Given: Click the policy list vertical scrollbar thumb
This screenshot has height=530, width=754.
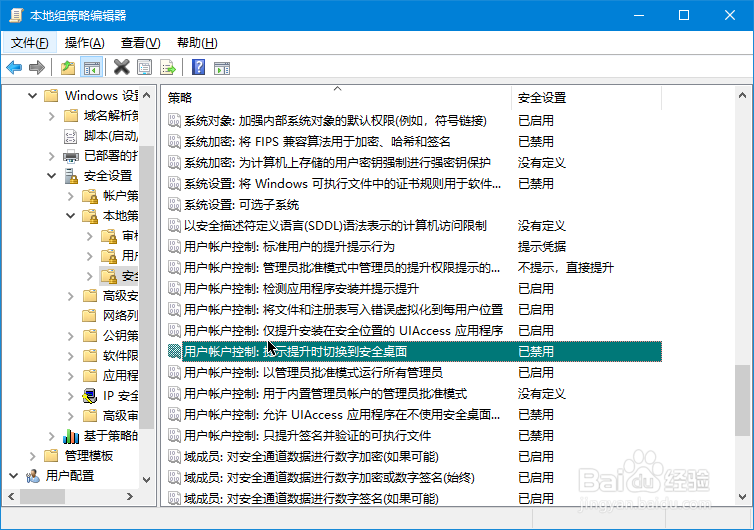Looking at the screenshot, I should point(742,400).
